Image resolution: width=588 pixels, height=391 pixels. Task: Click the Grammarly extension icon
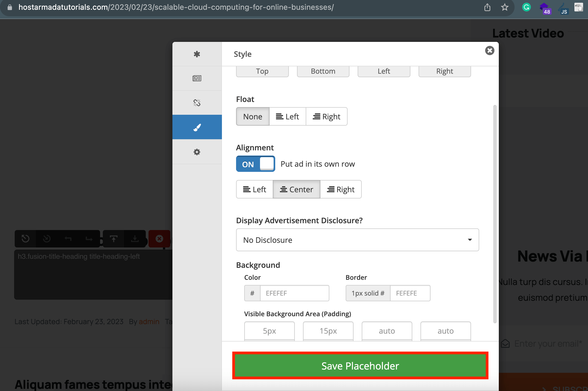(x=527, y=7)
